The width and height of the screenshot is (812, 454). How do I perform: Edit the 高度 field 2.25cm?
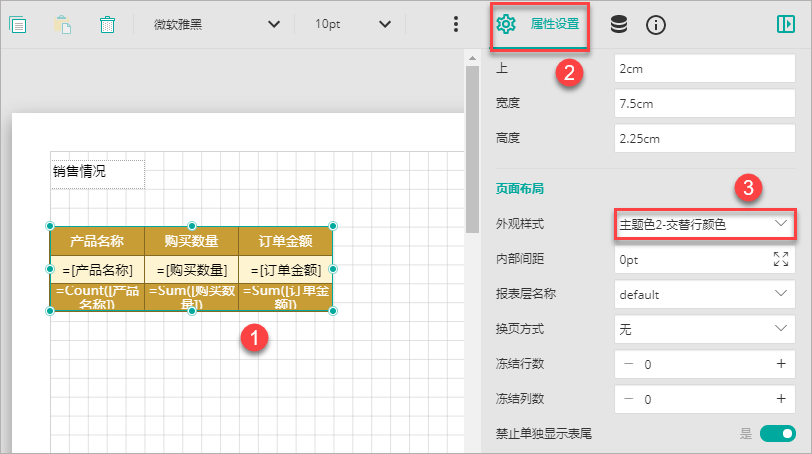704,139
